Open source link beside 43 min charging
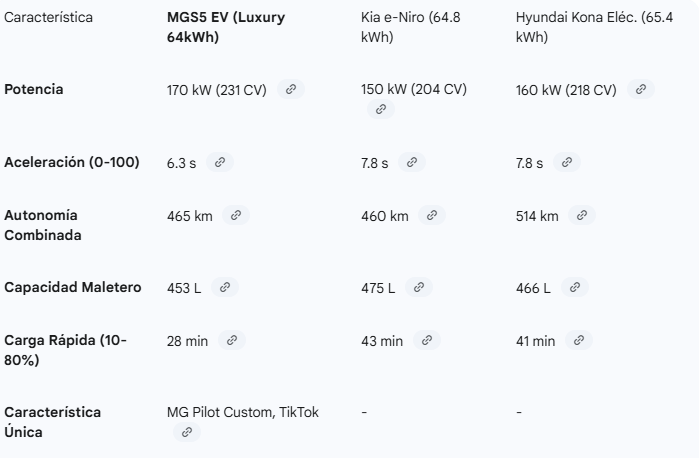 point(427,340)
